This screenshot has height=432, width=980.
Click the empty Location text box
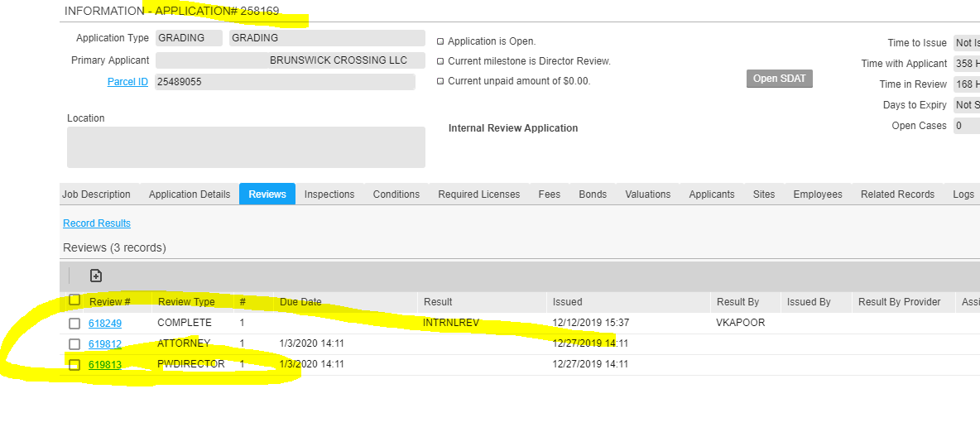(247, 147)
